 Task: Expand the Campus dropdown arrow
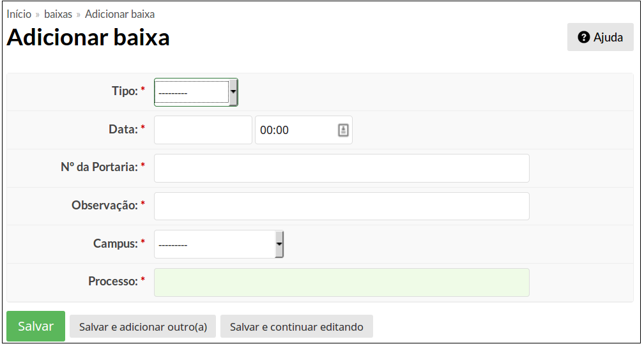279,244
